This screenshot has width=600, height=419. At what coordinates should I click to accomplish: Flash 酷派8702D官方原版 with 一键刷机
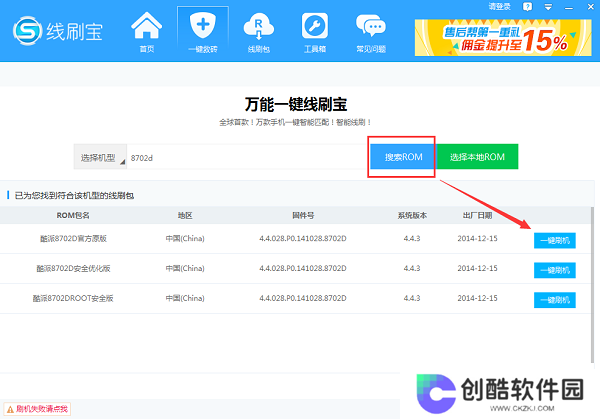(554, 240)
